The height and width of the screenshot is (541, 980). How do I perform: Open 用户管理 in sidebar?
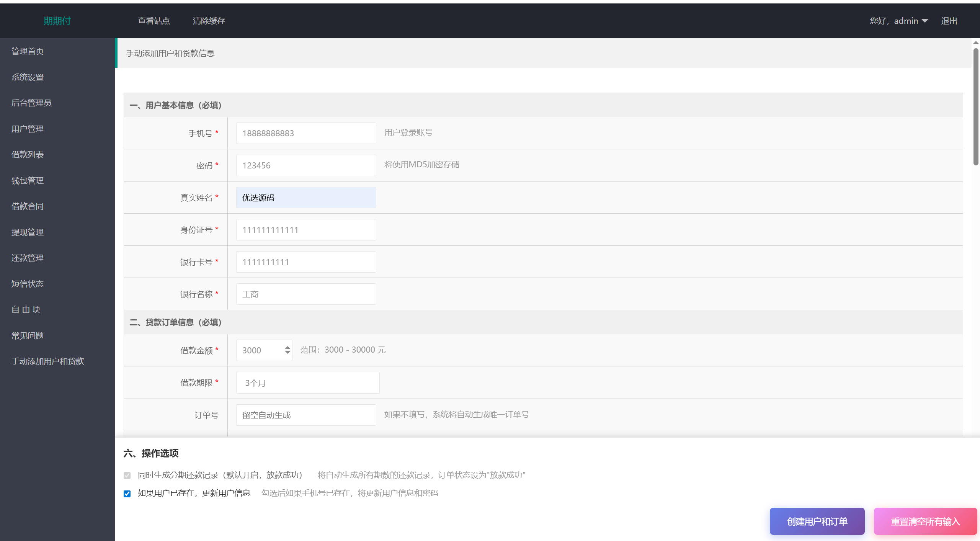[x=28, y=129]
